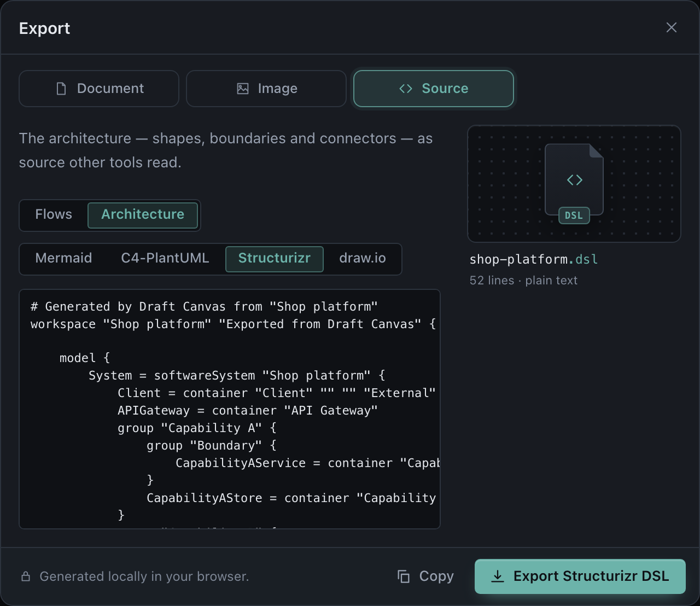Click the CapabilityAStore container line
The width and height of the screenshot is (700, 606).
291,498
